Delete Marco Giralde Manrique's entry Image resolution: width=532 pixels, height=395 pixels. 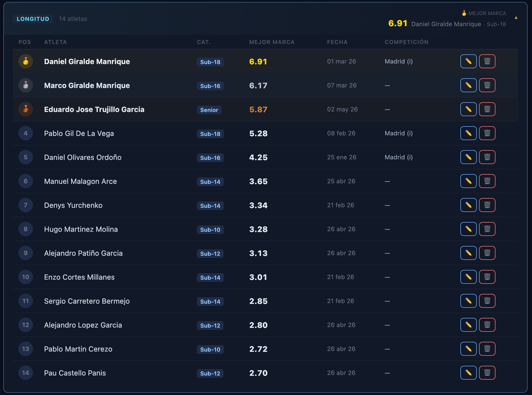click(487, 86)
